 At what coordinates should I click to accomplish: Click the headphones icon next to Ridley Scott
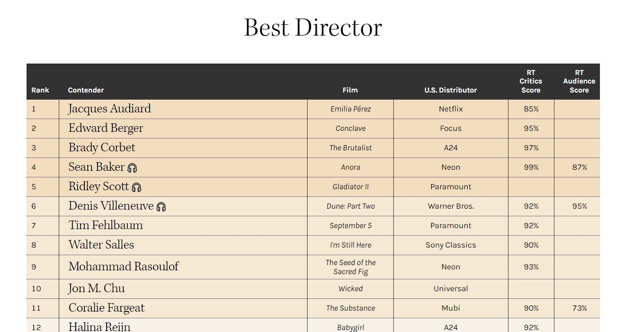click(136, 187)
